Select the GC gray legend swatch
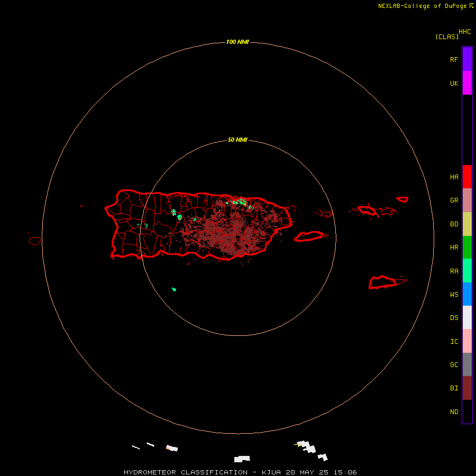The height and width of the screenshot is (476, 476). coord(467,364)
